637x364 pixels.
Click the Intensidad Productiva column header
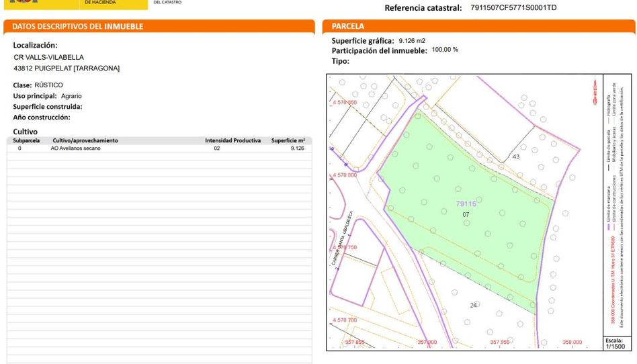pyautogui.click(x=232, y=141)
